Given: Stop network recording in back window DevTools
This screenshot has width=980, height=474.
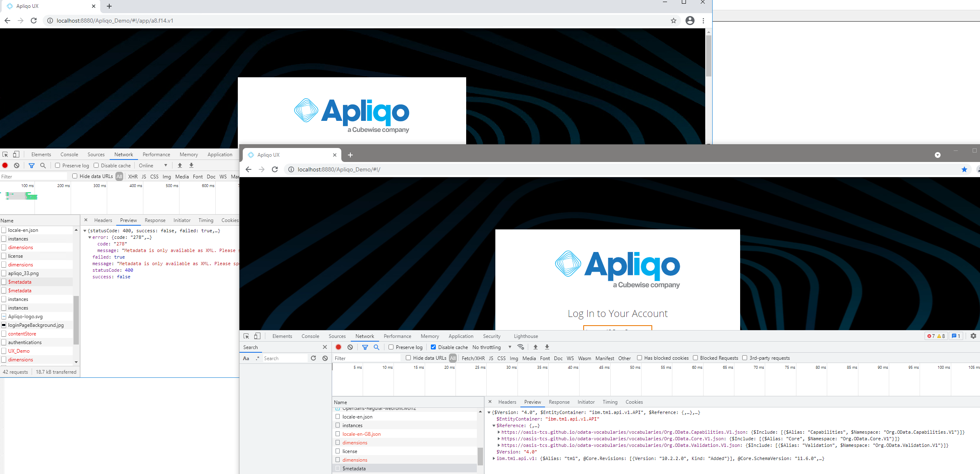Looking at the screenshot, I should 5,165.
